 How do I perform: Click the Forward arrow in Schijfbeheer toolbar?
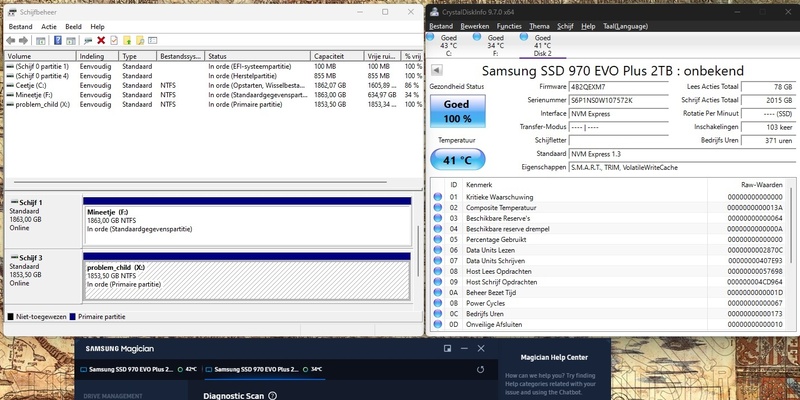click(x=23, y=41)
